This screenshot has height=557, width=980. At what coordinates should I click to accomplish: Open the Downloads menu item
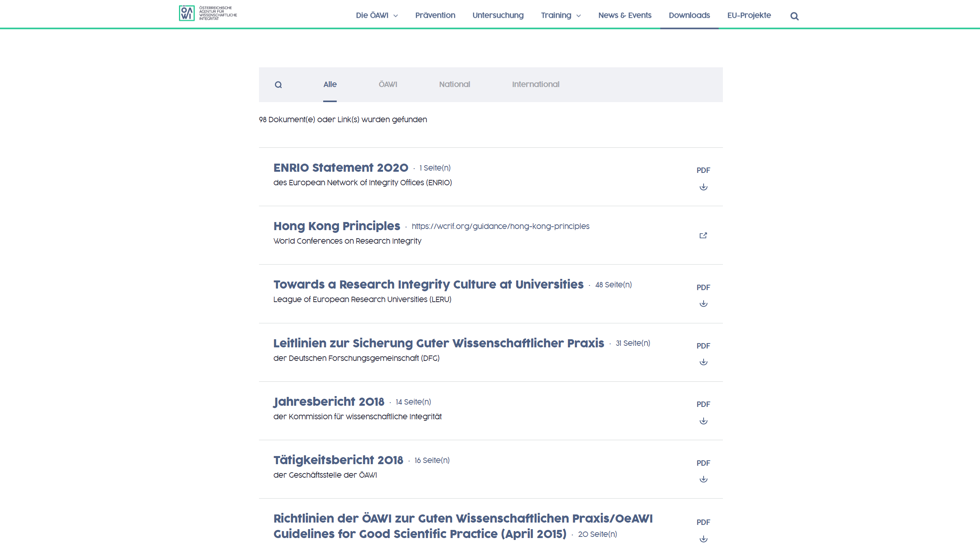click(689, 15)
